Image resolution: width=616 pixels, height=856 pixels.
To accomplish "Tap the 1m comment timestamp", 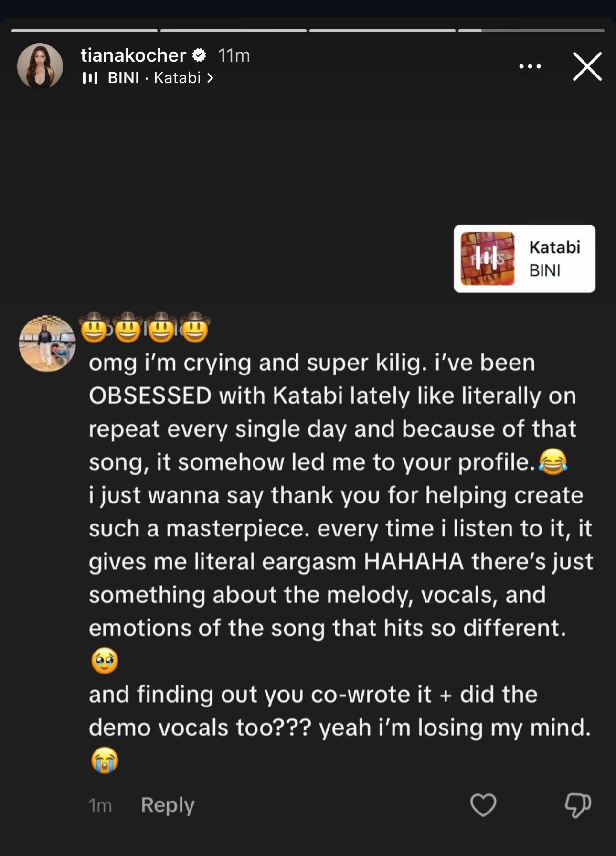I will pyautogui.click(x=100, y=805).
